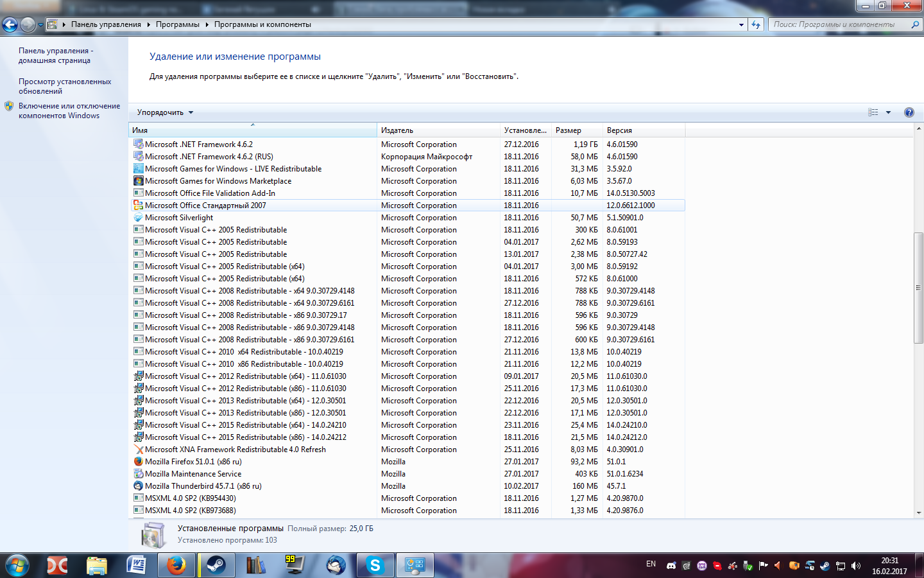The width and height of the screenshot is (924, 578).
Task: Click the Back navigation arrow
Action: click(x=10, y=24)
